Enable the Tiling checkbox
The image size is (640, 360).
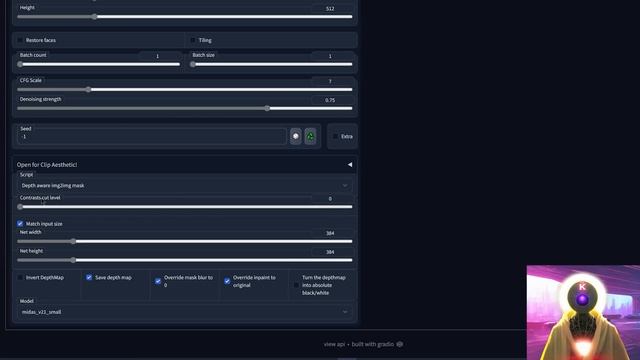click(x=193, y=40)
